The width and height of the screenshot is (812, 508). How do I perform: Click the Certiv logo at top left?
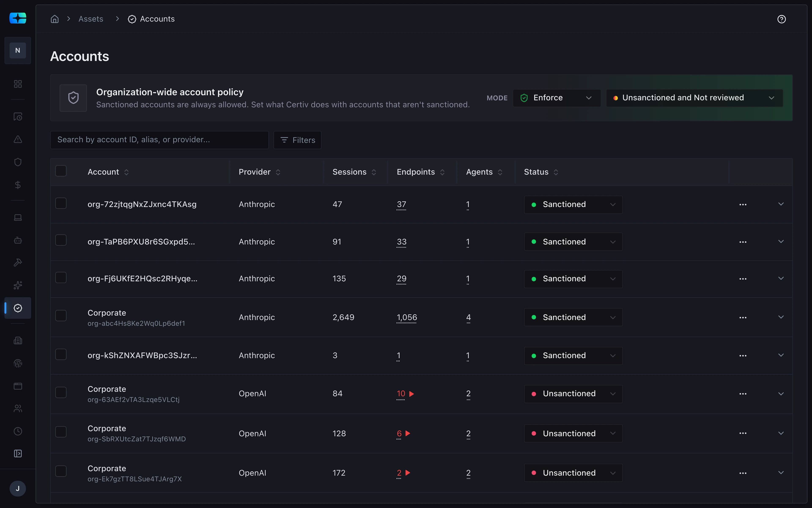point(18,18)
